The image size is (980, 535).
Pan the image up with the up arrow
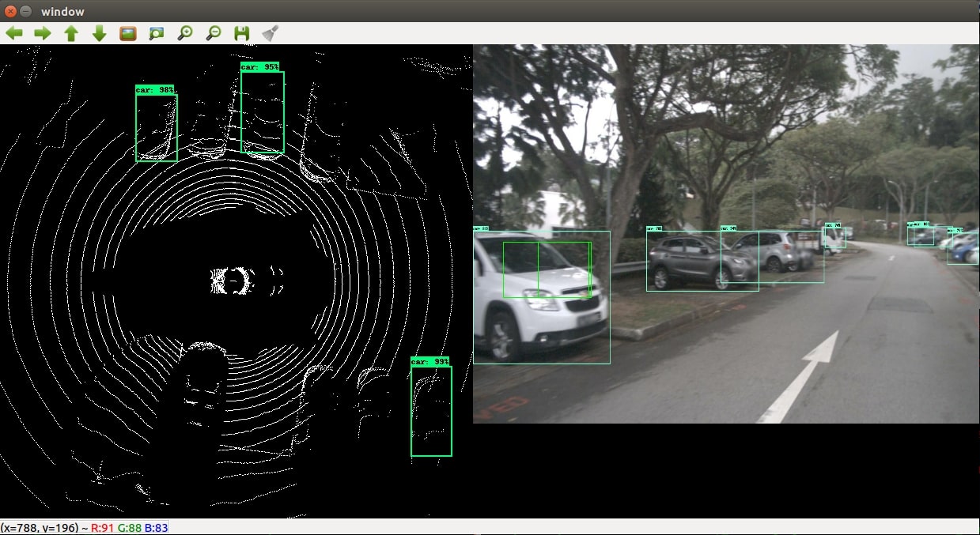point(71,33)
